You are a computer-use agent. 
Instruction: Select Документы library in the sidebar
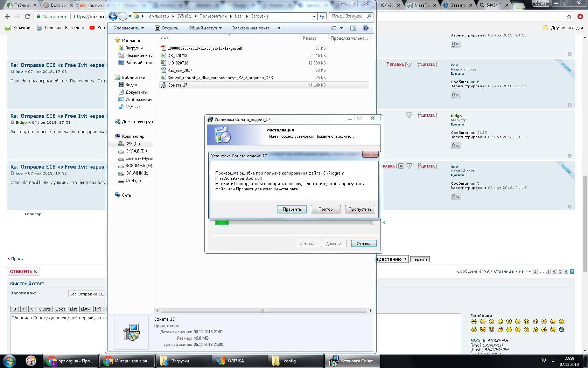point(133,92)
